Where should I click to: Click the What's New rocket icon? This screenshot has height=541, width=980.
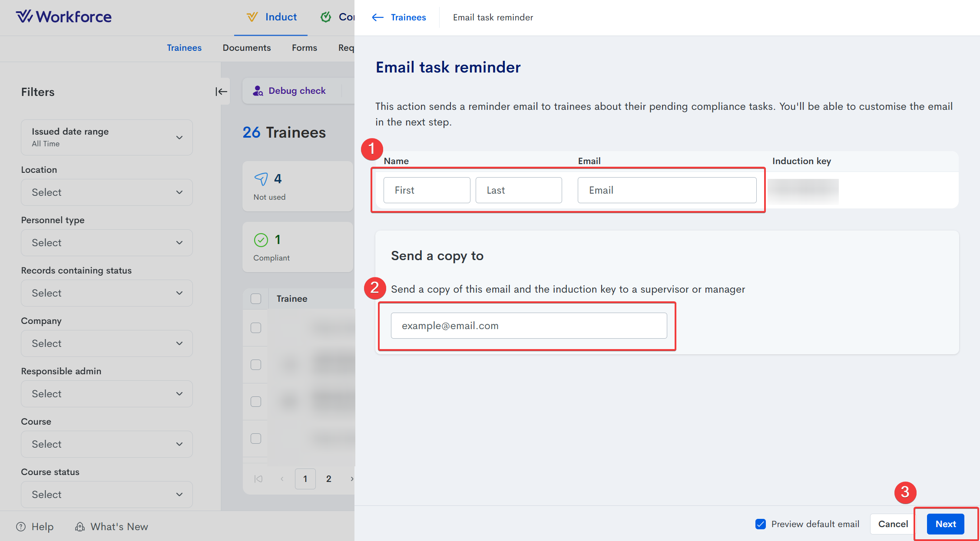[80, 527]
